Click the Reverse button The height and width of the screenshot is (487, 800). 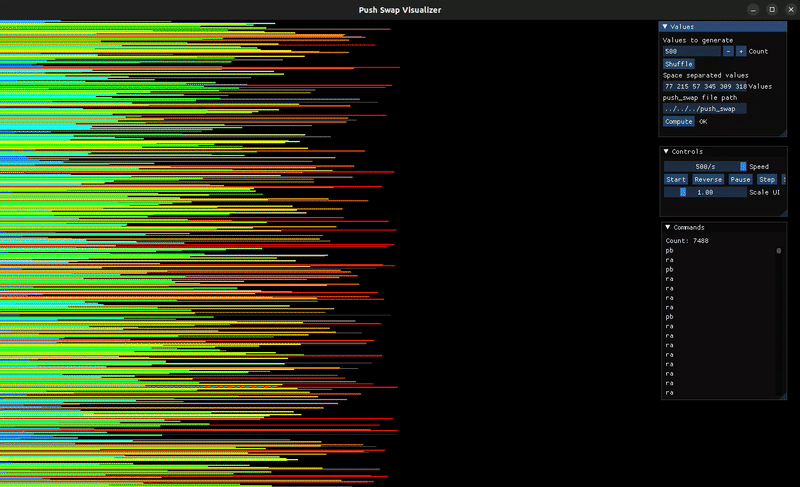(x=708, y=180)
